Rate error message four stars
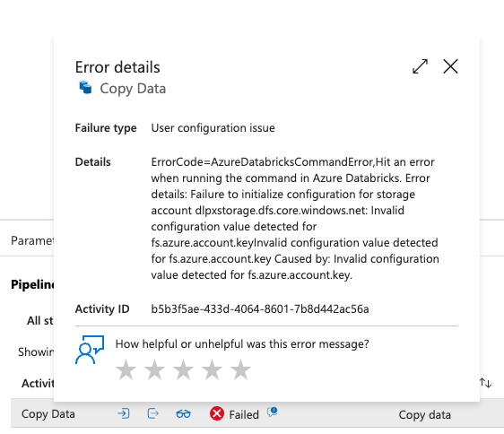Viewport: 504px width, 434px height. point(212,369)
